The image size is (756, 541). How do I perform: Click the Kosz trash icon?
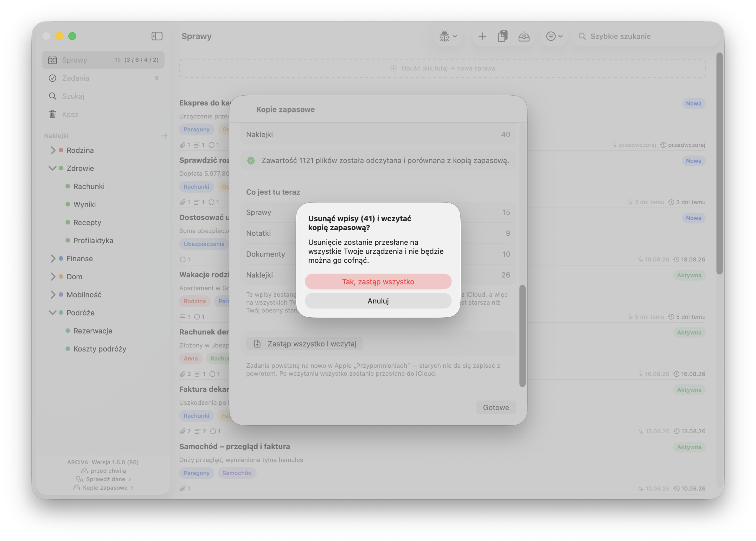[52, 114]
